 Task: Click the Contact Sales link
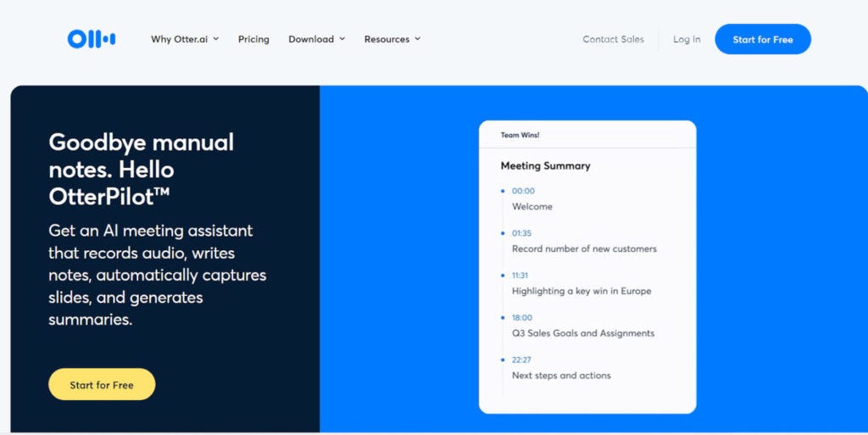[x=614, y=39]
